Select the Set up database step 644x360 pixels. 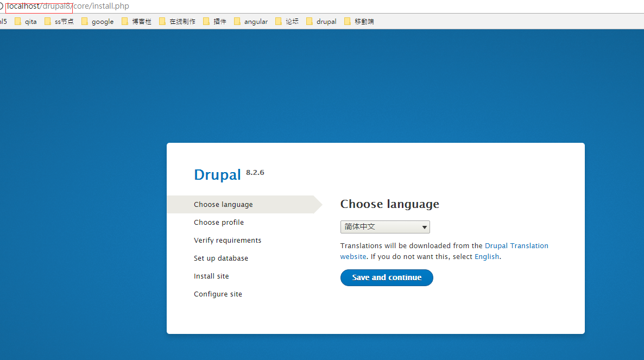pos(221,258)
